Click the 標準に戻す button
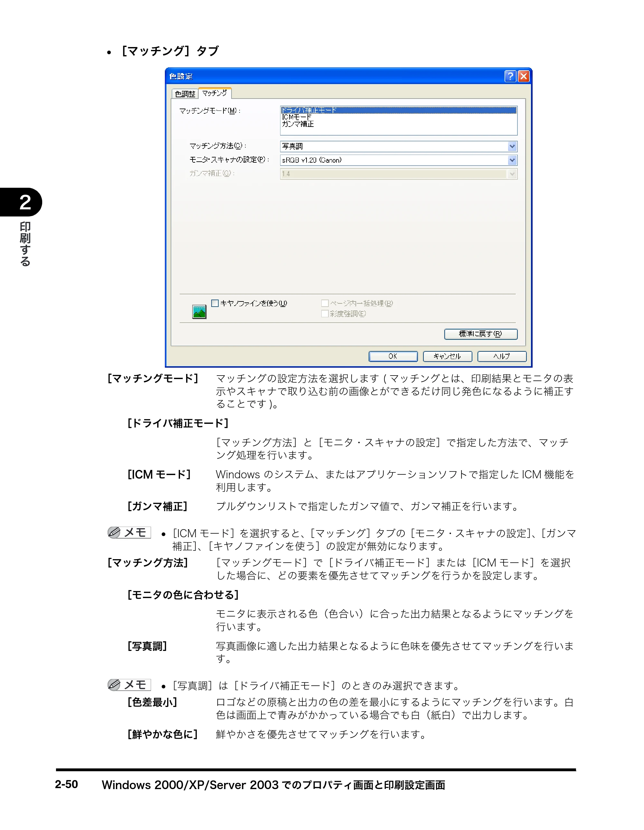644x830 pixels. [481, 334]
